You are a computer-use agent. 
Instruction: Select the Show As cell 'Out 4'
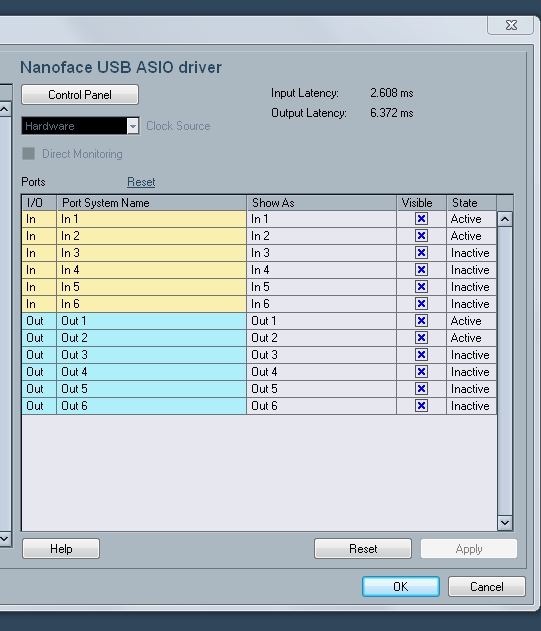(x=321, y=372)
